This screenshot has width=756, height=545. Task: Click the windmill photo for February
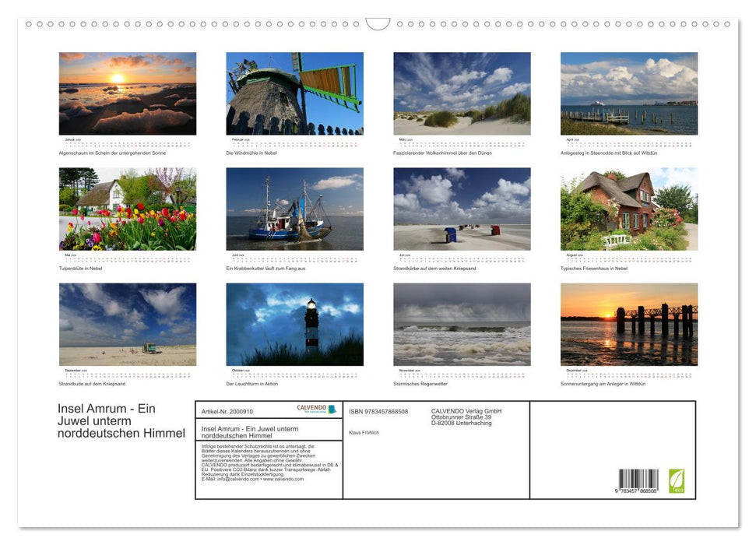pos(294,93)
